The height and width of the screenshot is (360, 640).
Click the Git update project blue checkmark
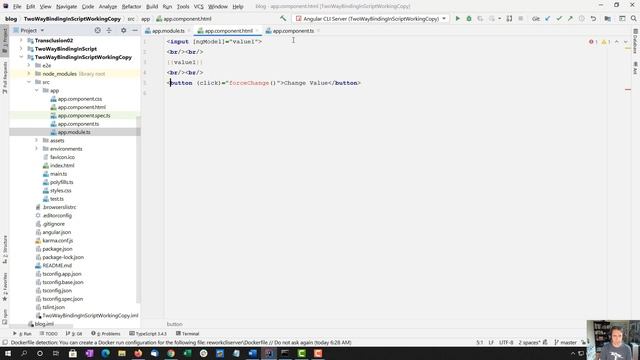(548, 19)
